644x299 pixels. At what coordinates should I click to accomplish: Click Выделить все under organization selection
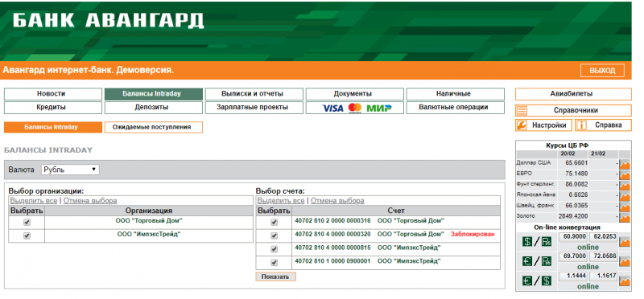point(34,201)
